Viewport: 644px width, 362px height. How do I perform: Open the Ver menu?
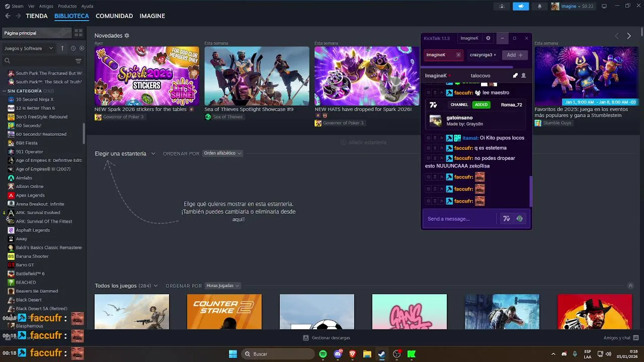[x=32, y=6]
